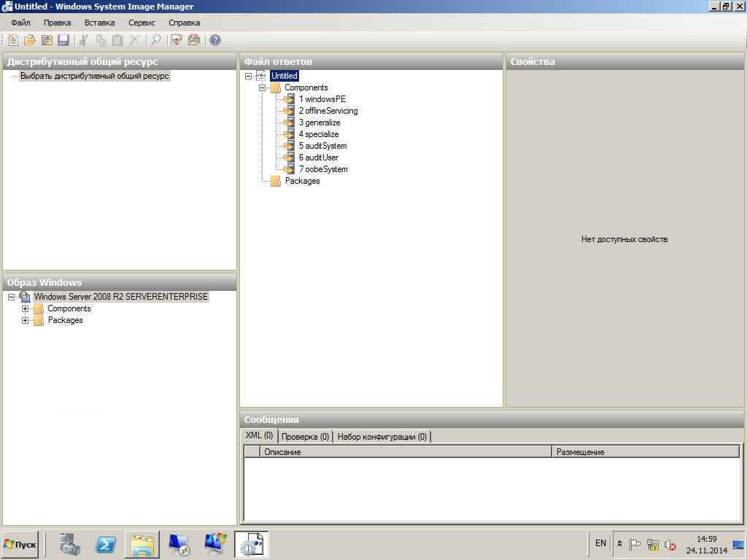
Task: Select the 3 generalize pass
Action: coord(320,122)
